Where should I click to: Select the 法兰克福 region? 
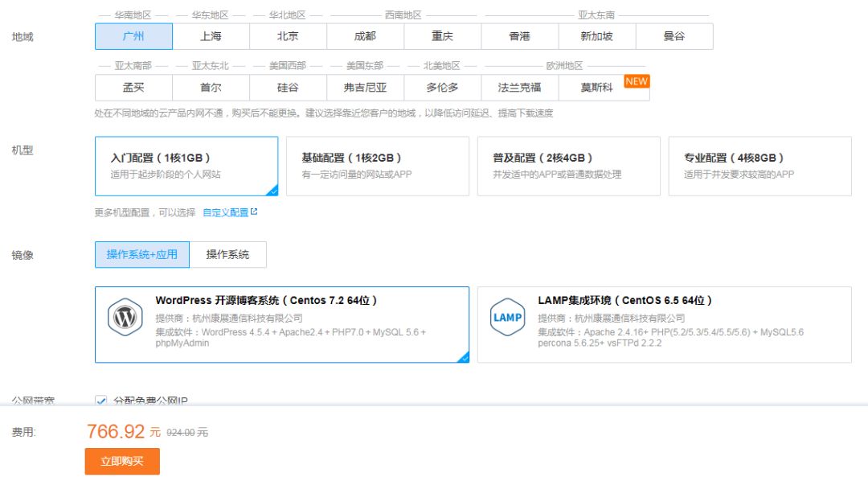518,88
